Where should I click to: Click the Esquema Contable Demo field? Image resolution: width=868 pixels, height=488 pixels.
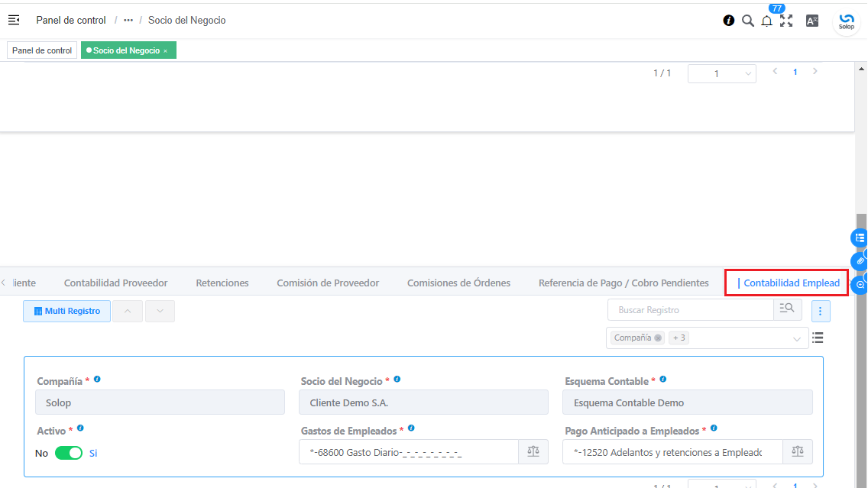click(x=688, y=402)
